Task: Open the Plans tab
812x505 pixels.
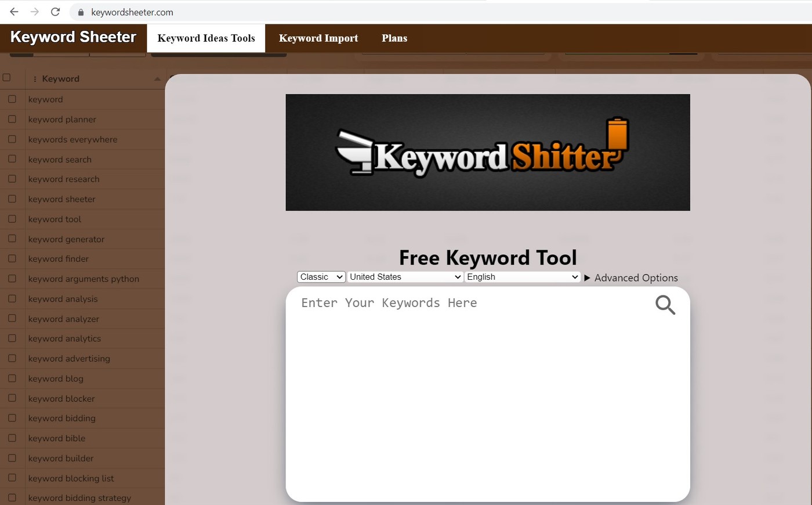Action: 394,38
